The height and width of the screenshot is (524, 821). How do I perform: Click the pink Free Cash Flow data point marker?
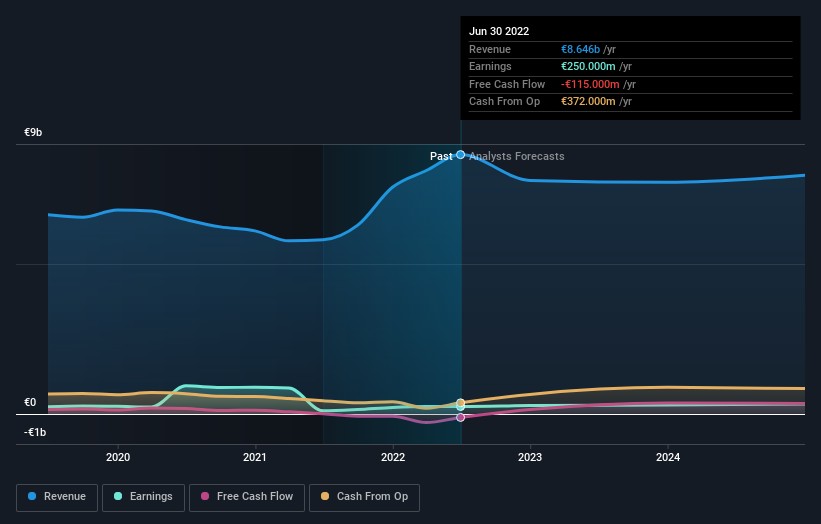tap(460, 417)
